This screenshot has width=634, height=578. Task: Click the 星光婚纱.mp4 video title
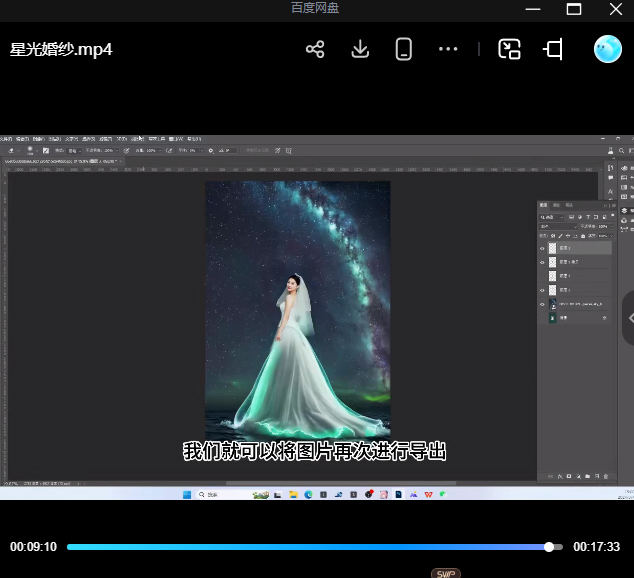click(61, 50)
